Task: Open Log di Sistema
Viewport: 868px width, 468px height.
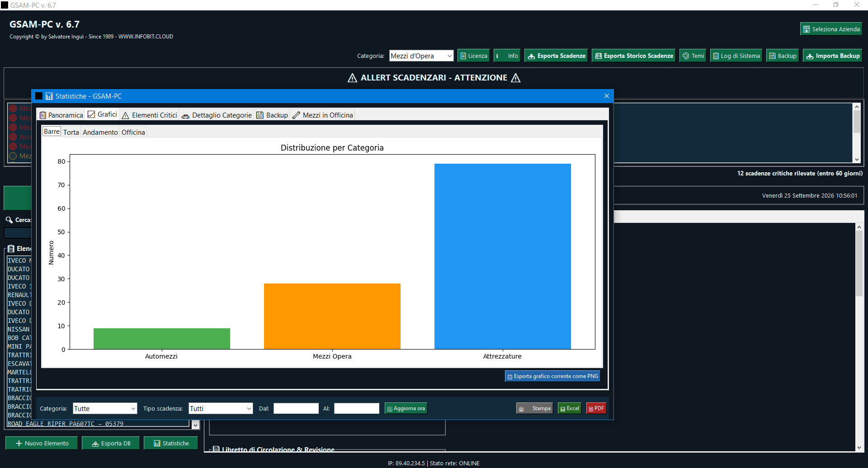Action: coord(736,56)
